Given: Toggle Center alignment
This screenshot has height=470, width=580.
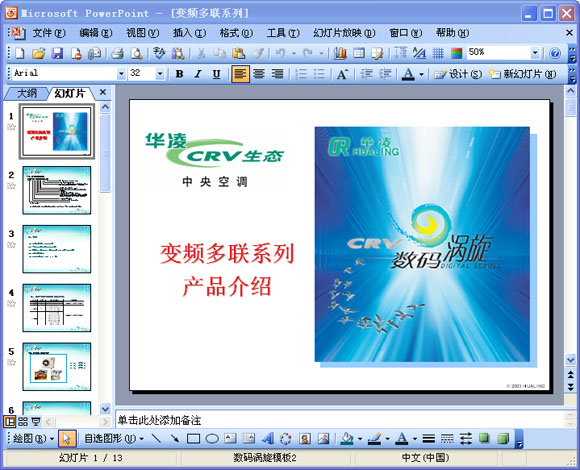Looking at the screenshot, I should [x=259, y=74].
